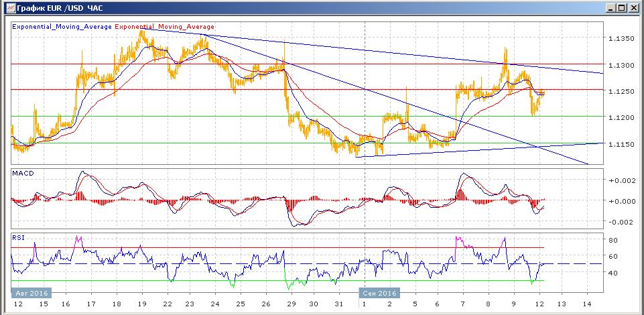The width and height of the screenshot is (644, 315).
Task: Click date label 30 on time axis
Action: tap(314, 304)
